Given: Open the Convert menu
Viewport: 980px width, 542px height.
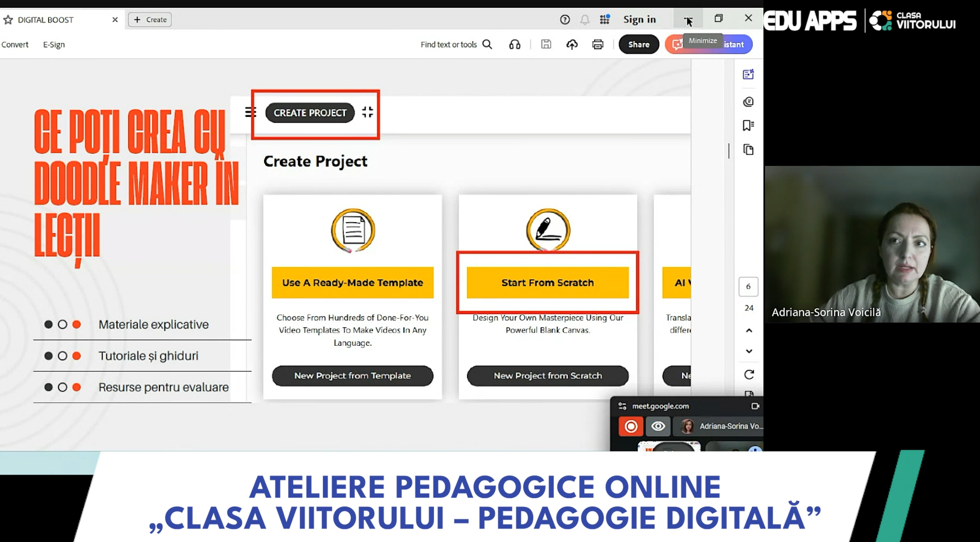Looking at the screenshot, I should 15,44.
